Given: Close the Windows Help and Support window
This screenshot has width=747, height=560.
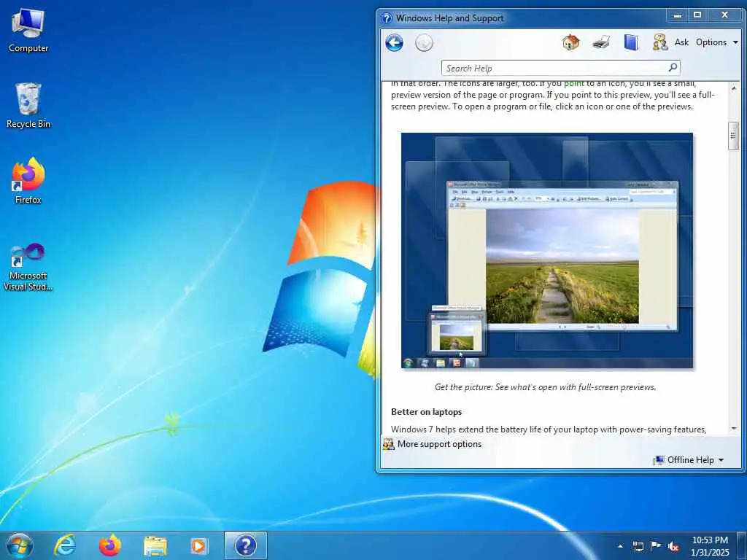Looking at the screenshot, I should 725,15.
